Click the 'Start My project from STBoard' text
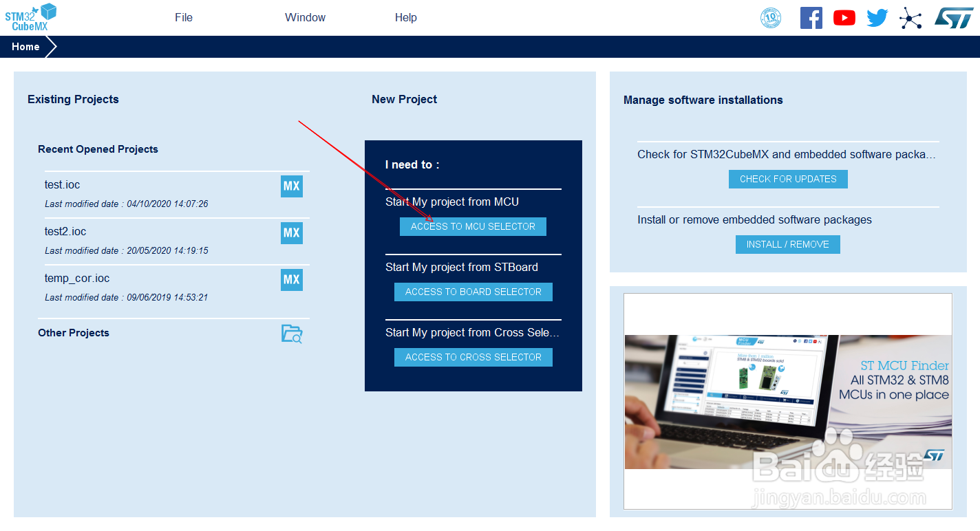The image size is (980, 531). click(x=462, y=268)
